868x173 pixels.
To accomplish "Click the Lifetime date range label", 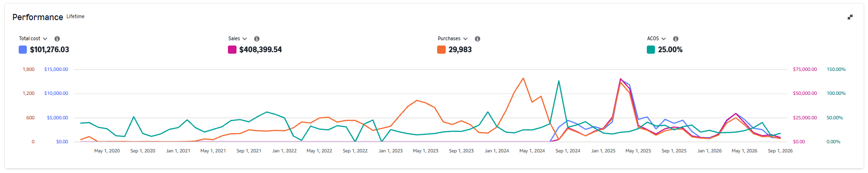I will 75,17.
